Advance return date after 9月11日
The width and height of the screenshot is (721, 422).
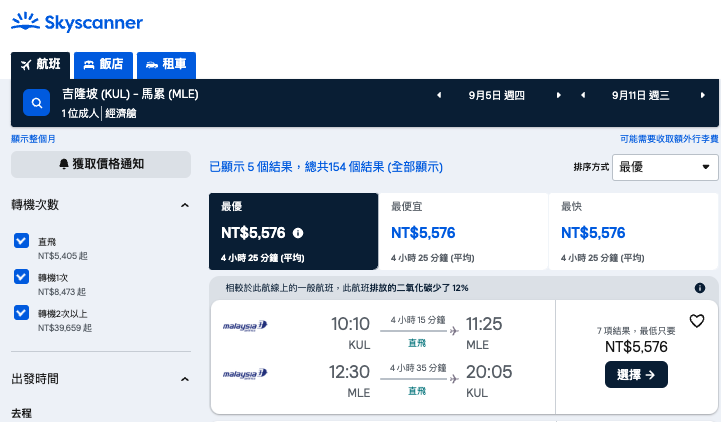coord(703,95)
